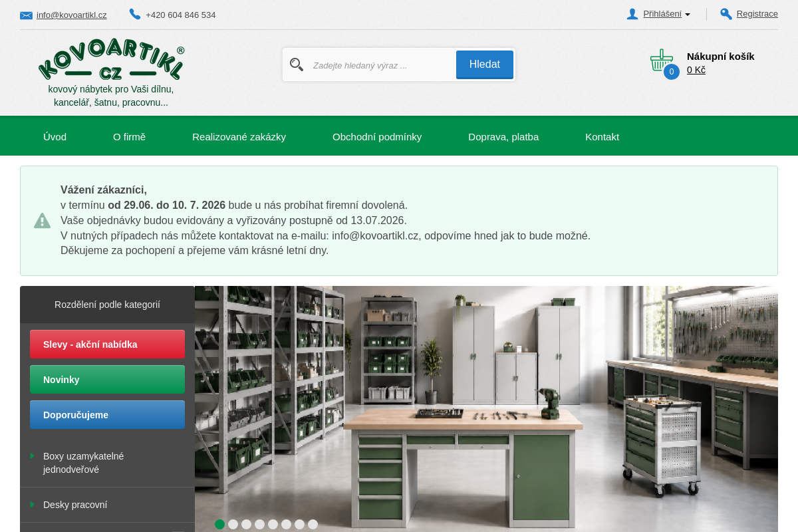The image size is (798, 532).
Task: Click the green Novinky category button
Action: click(x=107, y=380)
